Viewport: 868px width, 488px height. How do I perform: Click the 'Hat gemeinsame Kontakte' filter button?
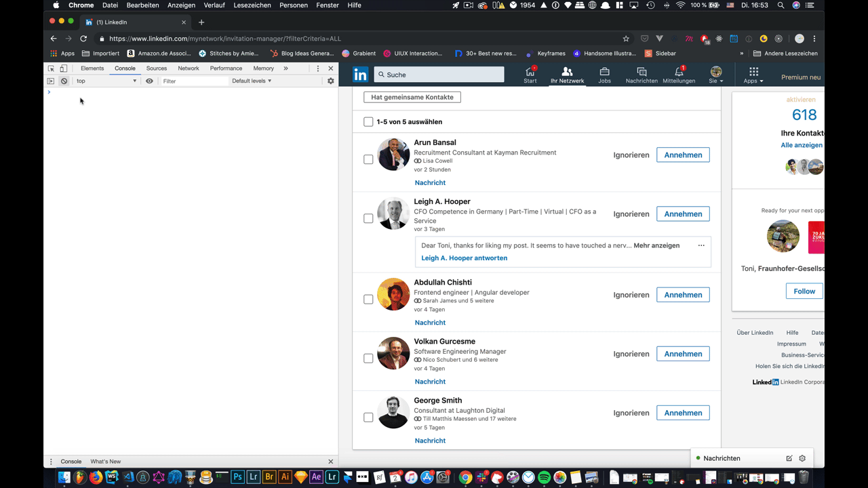(412, 97)
